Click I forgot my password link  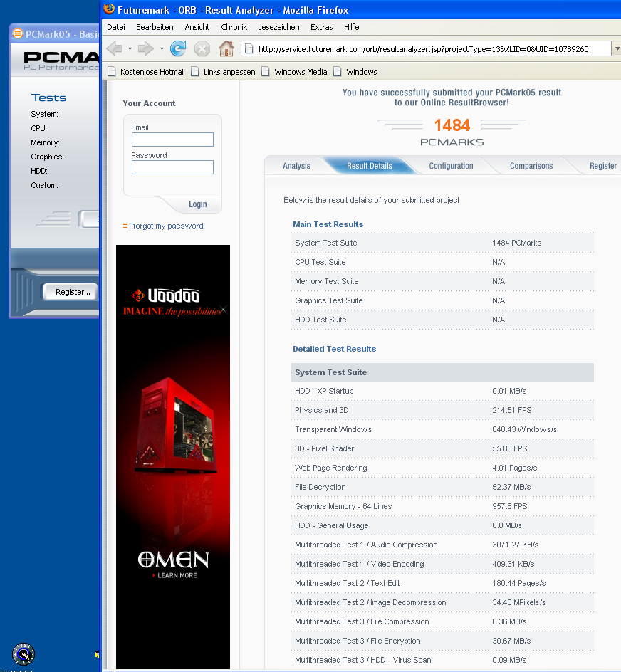click(167, 226)
